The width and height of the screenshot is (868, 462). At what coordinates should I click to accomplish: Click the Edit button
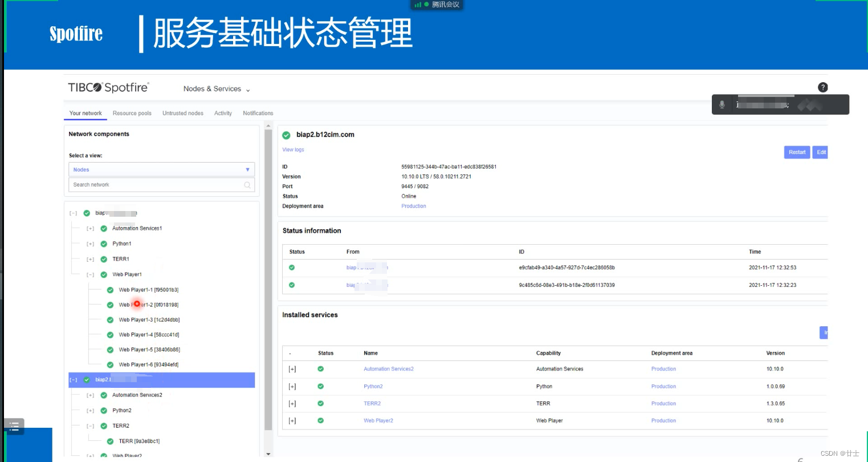tap(820, 152)
